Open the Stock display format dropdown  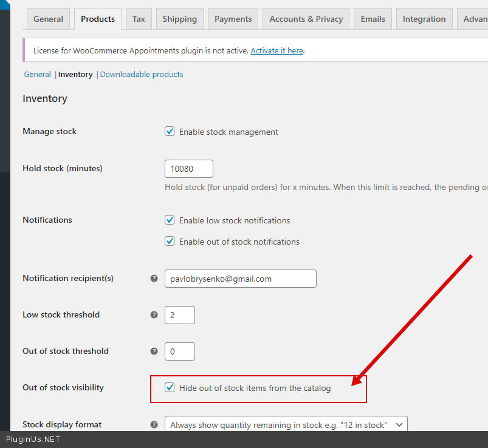pyautogui.click(x=286, y=425)
